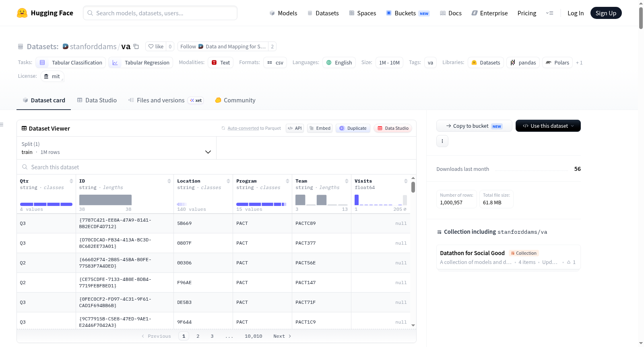Image resolution: width=644 pixels, height=347 pixels.
Task: Click Copy to bucket button
Action: click(x=474, y=126)
